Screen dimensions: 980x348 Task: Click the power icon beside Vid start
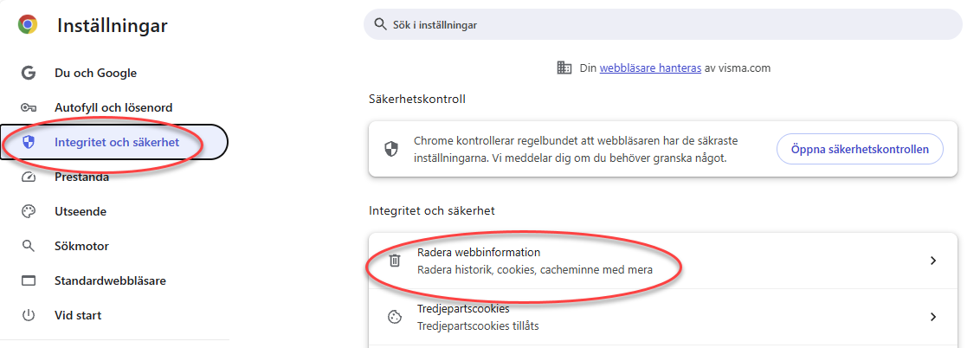click(x=28, y=315)
